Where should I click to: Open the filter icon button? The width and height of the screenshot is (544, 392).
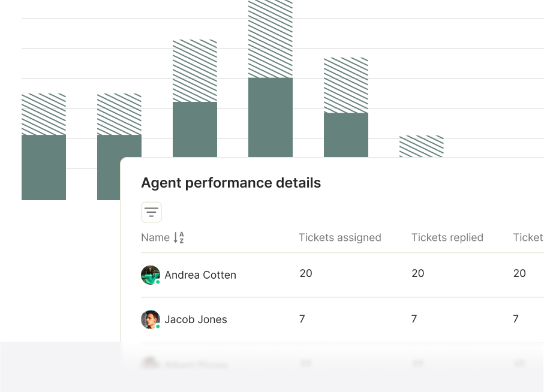[x=151, y=212]
